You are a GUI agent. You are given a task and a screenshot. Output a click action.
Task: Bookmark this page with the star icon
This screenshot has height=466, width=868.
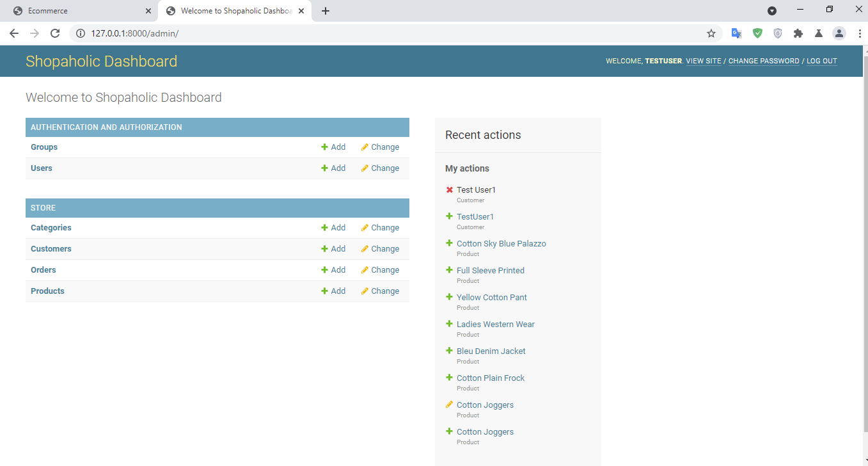(x=711, y=33)
